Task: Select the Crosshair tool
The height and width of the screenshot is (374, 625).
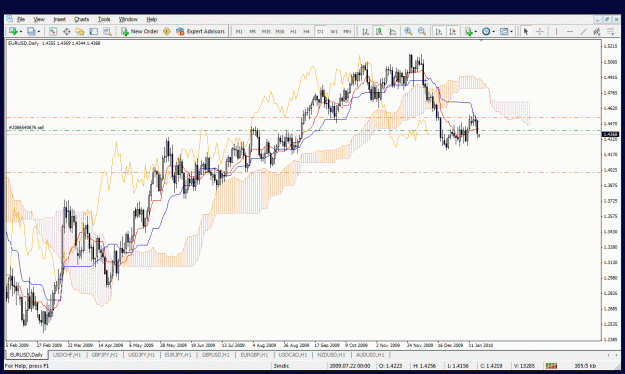Action: pyautogui.click(x=540, y=31)
